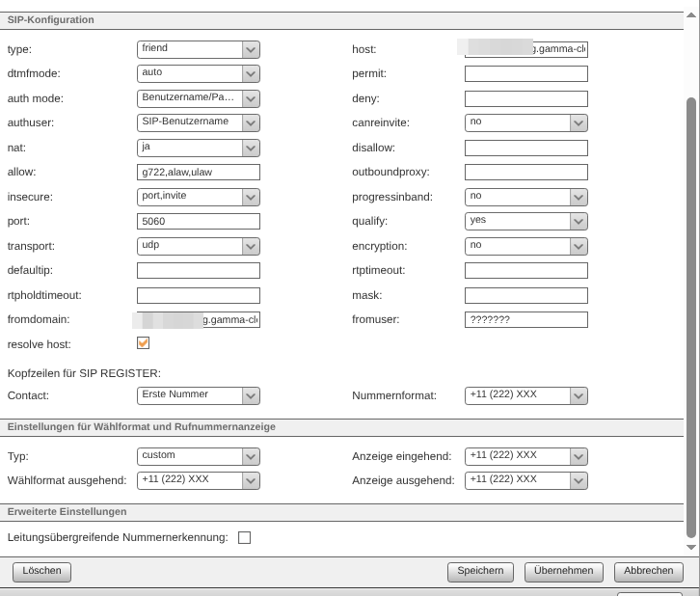Click the Löschen button

[41, 571]
